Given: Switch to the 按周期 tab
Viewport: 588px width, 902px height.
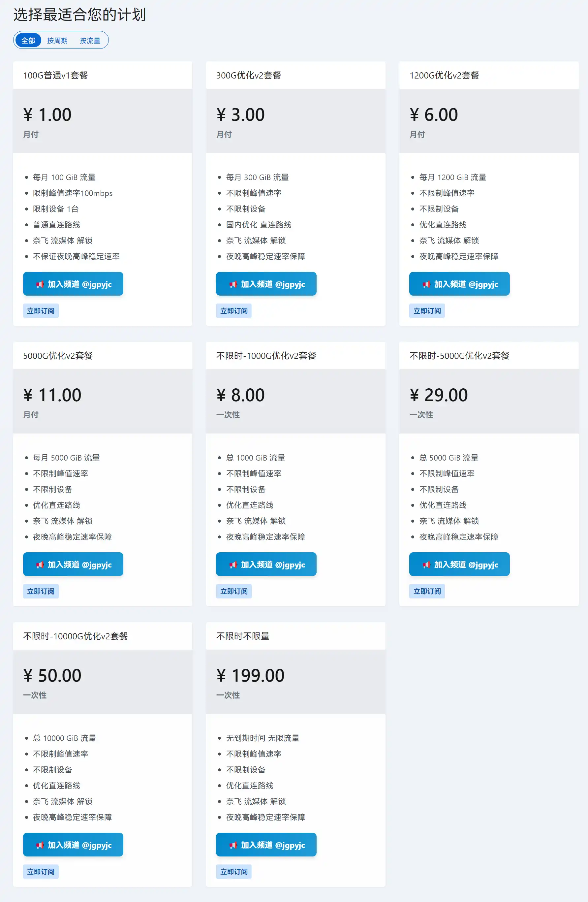Looking at the screenshot, I should [x=57, y=41].
